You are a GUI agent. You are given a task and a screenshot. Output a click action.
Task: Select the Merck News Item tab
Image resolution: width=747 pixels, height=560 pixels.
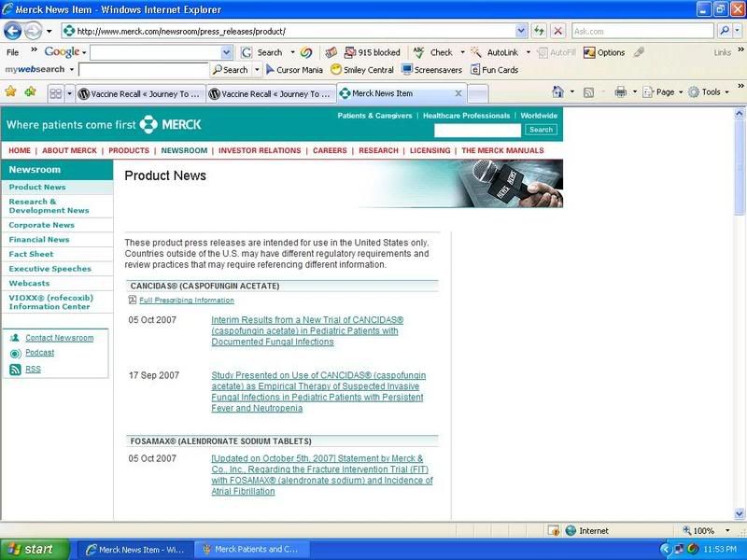(402, 92)
